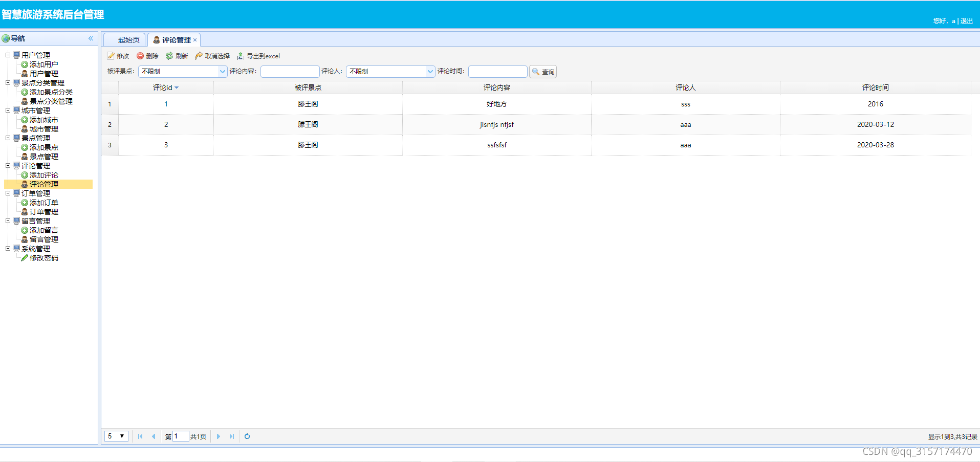Open 添加留言 in the tree
Image resolution: width=980 pixels, height=462 pixels.
click(x=44, y=230)
